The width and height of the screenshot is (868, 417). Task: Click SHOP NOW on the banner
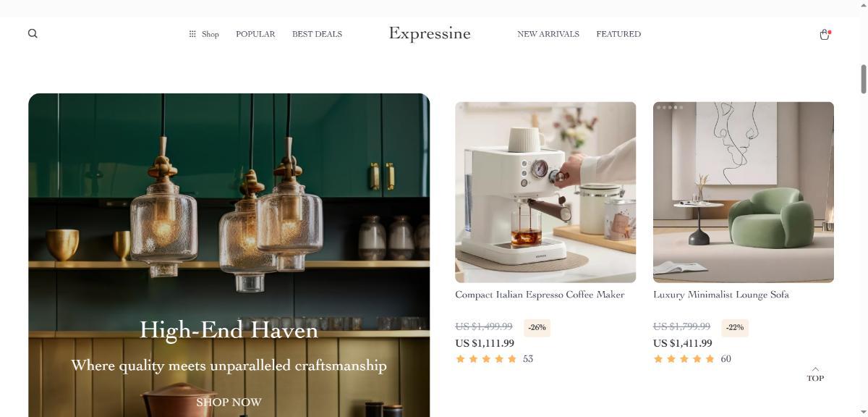(229, 402)
